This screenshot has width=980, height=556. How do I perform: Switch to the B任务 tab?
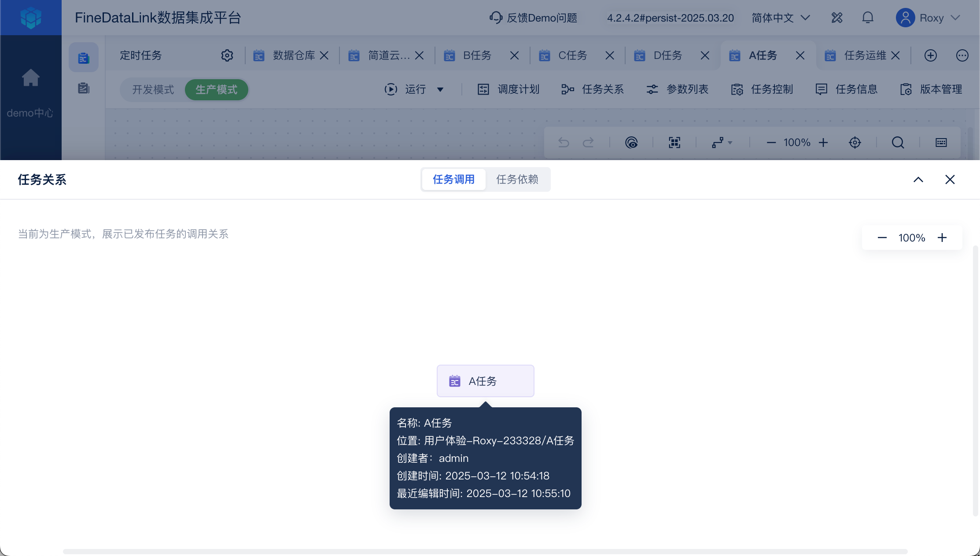(477, 55)
